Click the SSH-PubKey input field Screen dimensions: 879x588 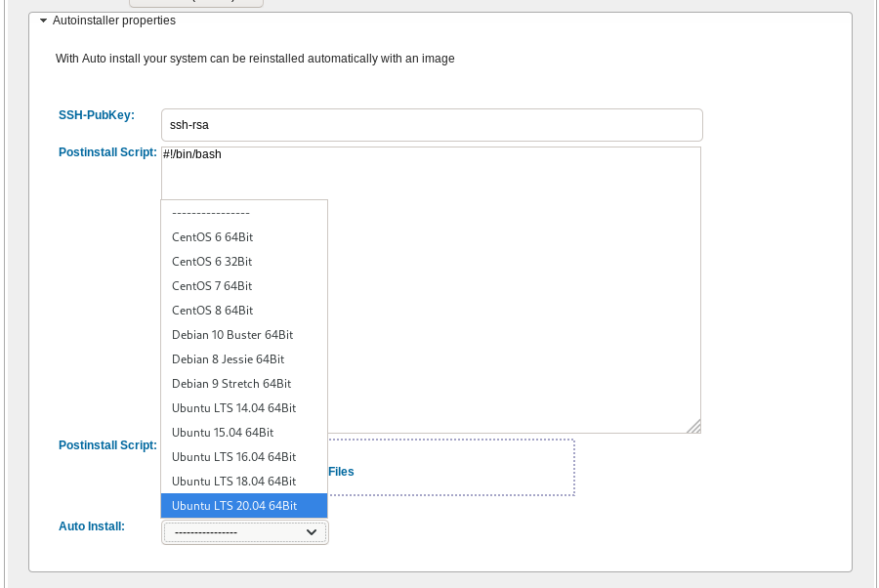(431, 125)
